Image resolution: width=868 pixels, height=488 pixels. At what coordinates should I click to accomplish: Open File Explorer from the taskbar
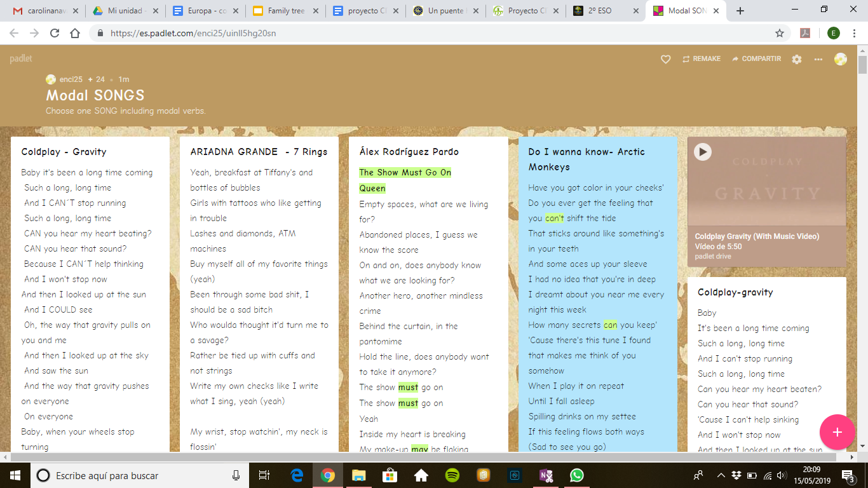[359, 475]
